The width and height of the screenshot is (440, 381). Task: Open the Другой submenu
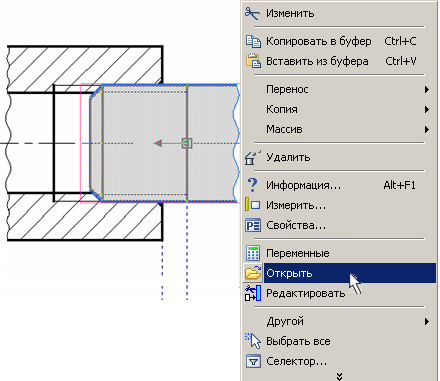[285, 321]
